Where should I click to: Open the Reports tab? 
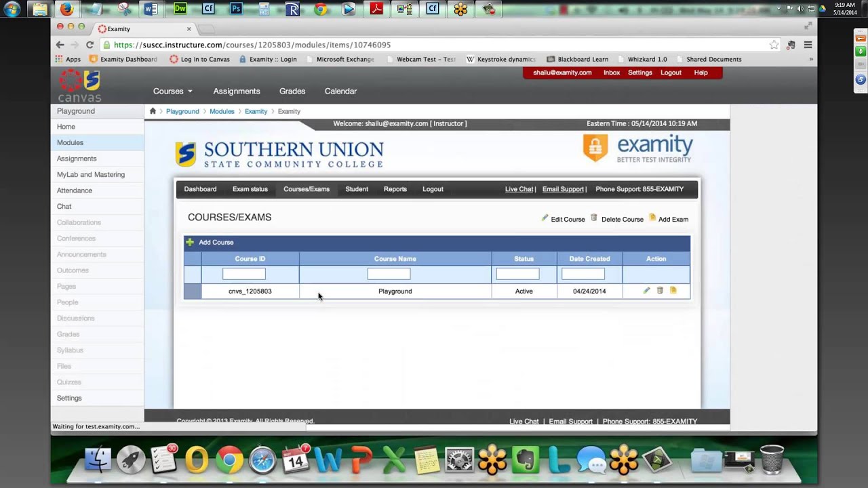(x=395, y=189)
